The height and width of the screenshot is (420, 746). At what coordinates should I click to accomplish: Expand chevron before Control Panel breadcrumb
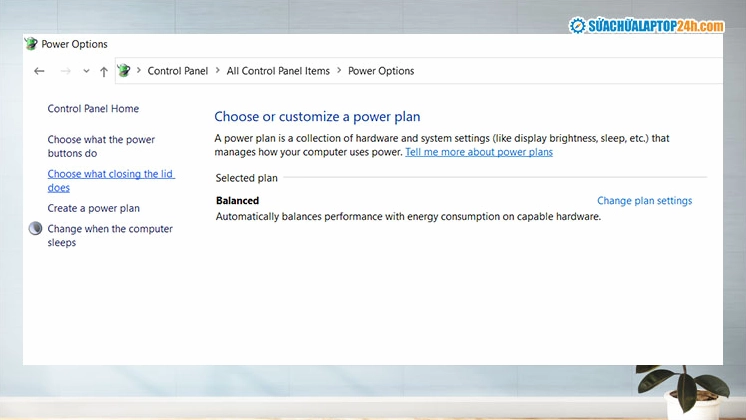pyautogui.click(x=139, y=70)
